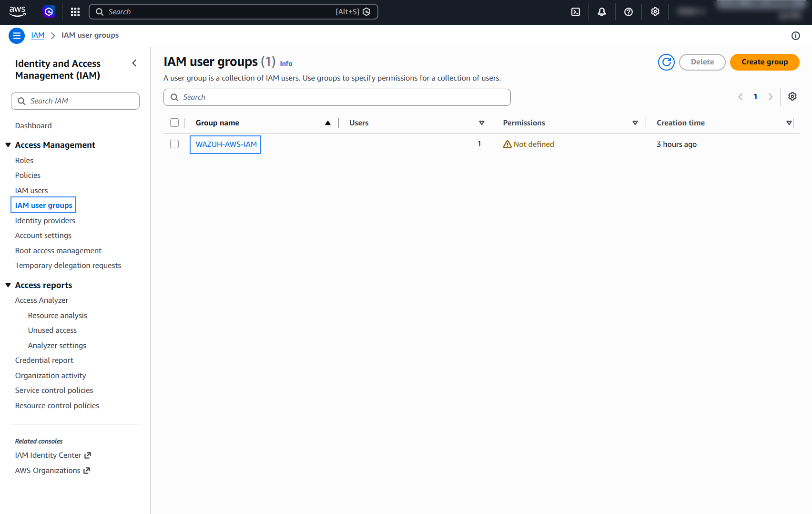
Task: Click the Delete button
Action: 702,62
